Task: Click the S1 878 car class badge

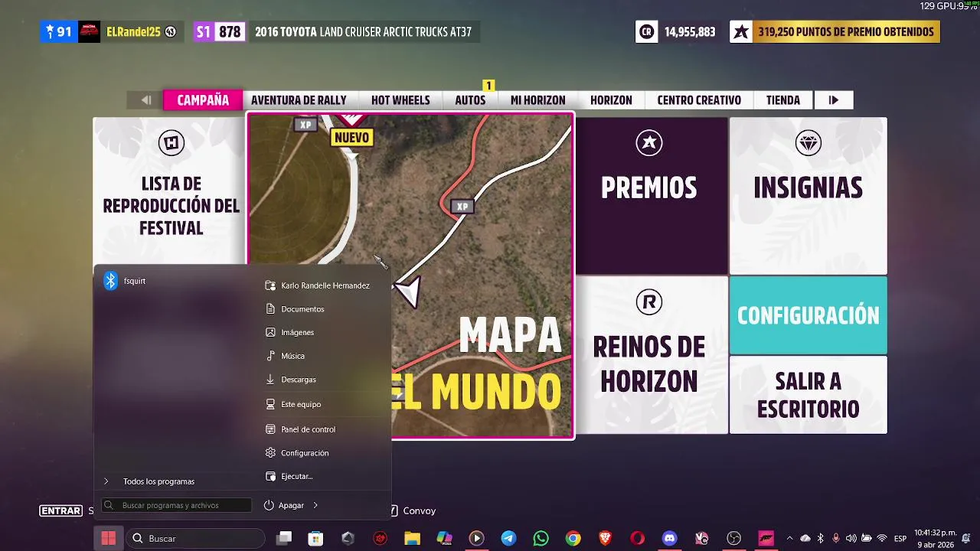Action: tap(219, 32)
